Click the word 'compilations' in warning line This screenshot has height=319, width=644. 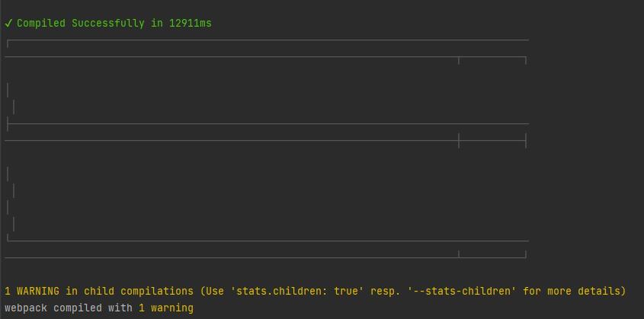[x=157, y=292]
